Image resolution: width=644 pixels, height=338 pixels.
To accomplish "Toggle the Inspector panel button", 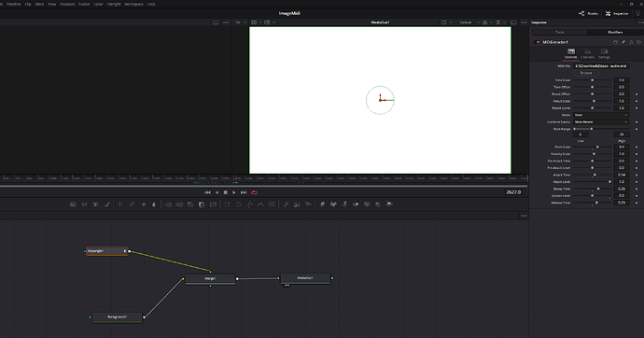I will pos(617,14).
